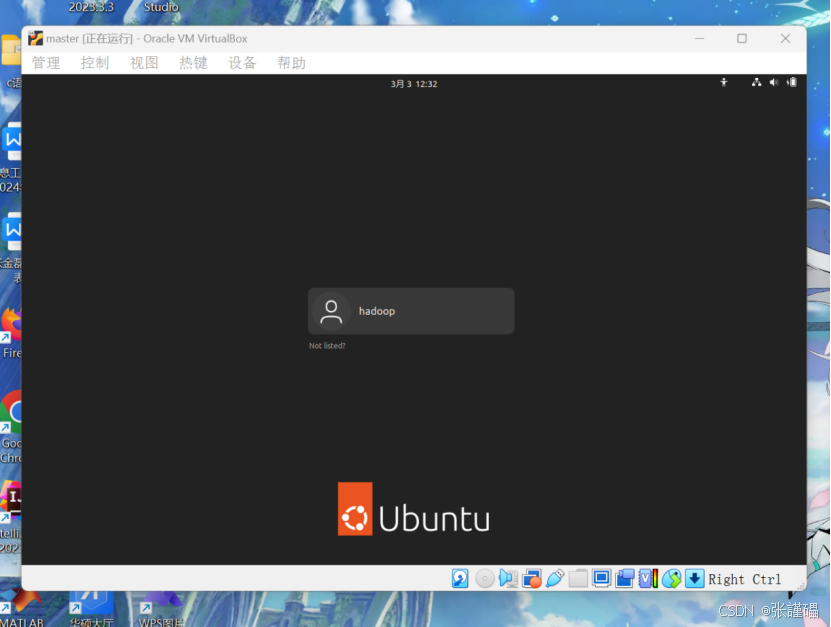The height and width of the screenshot is (627, 831).
Task: Click Ubuntu battery power icon
Action: click(791, 82)
